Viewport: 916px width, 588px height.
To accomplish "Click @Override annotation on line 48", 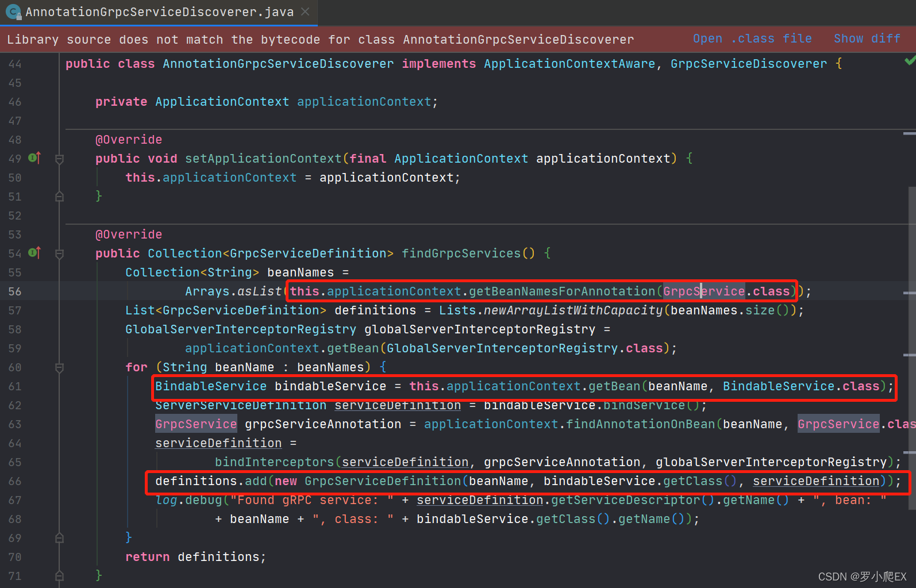I will 129,140.
